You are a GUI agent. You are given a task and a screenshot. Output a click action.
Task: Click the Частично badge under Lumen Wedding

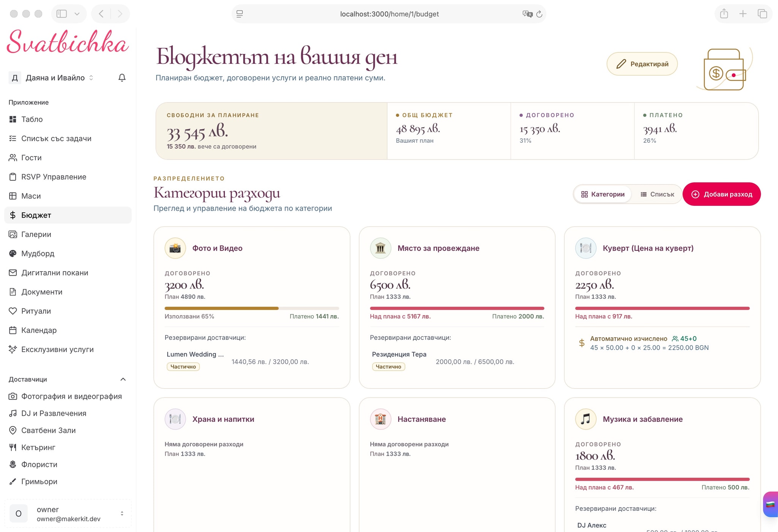coord(183,366)
